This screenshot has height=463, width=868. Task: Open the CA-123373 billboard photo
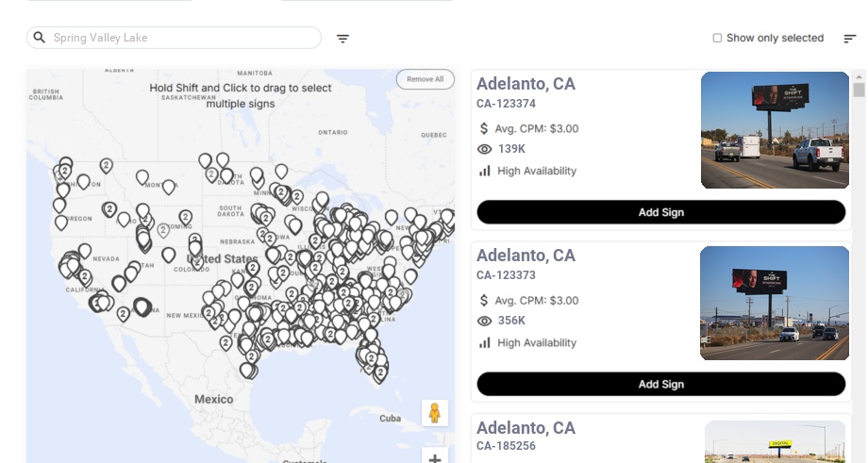(x=775, y=303)
